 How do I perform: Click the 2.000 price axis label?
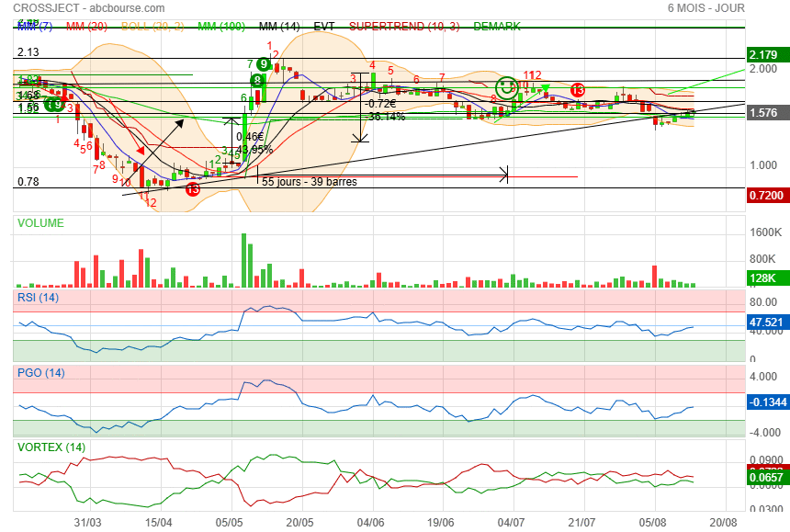point(763,69)
